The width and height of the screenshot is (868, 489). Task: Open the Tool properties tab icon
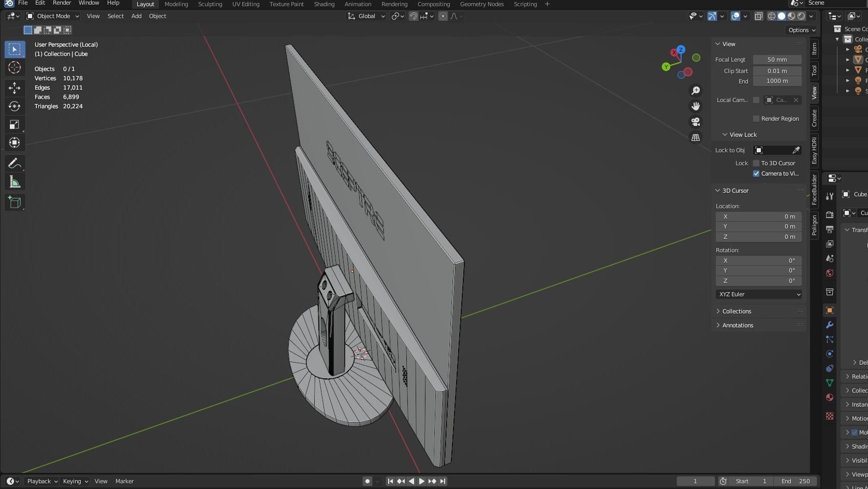click(x=830, y=196)
